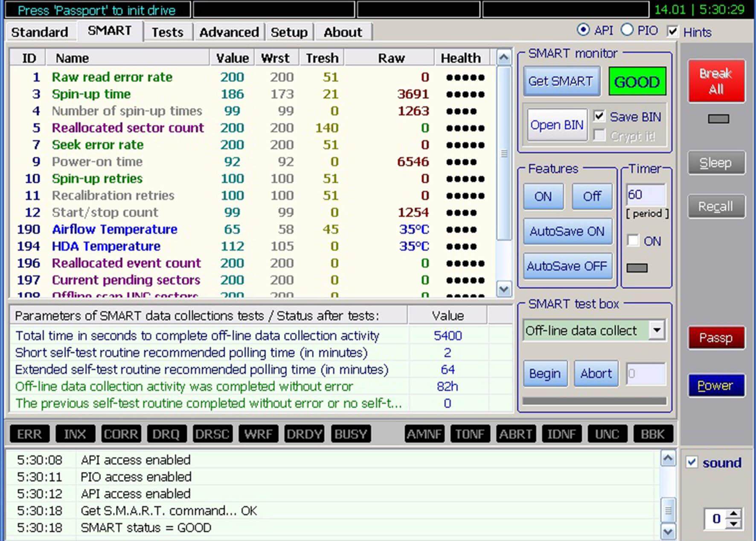Uncheck the Save BIN checkbox
The width and height of the screenshot is (756, 541).
599,116
